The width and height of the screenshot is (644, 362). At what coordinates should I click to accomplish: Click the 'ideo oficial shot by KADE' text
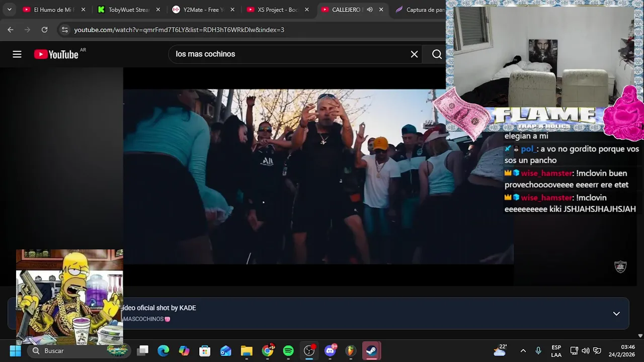(x=159, y=308)
